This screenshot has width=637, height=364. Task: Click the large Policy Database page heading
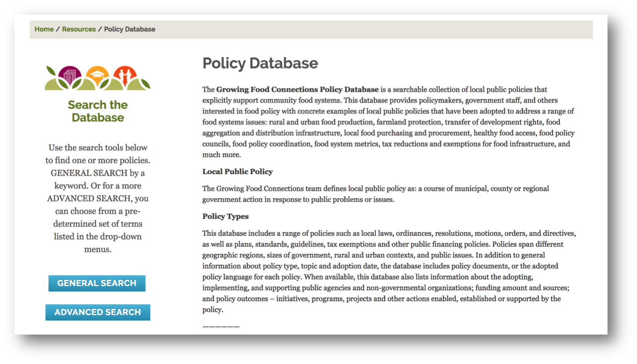(x=260, y=63)
